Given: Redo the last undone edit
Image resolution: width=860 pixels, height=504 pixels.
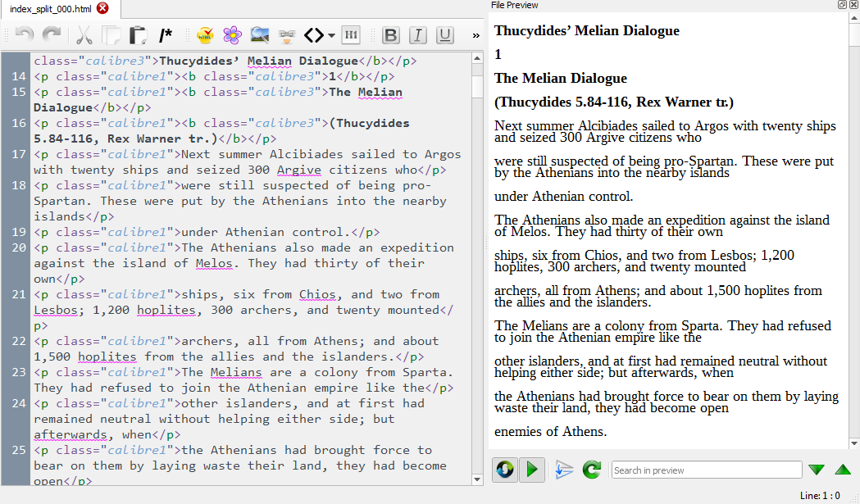Looking at the screenshot, I should point(52,35).
